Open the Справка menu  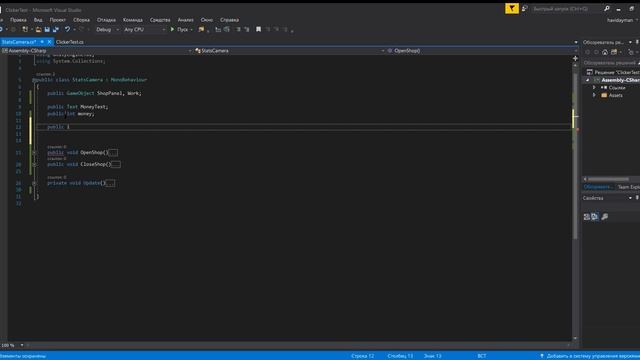[x=229, y=20]
